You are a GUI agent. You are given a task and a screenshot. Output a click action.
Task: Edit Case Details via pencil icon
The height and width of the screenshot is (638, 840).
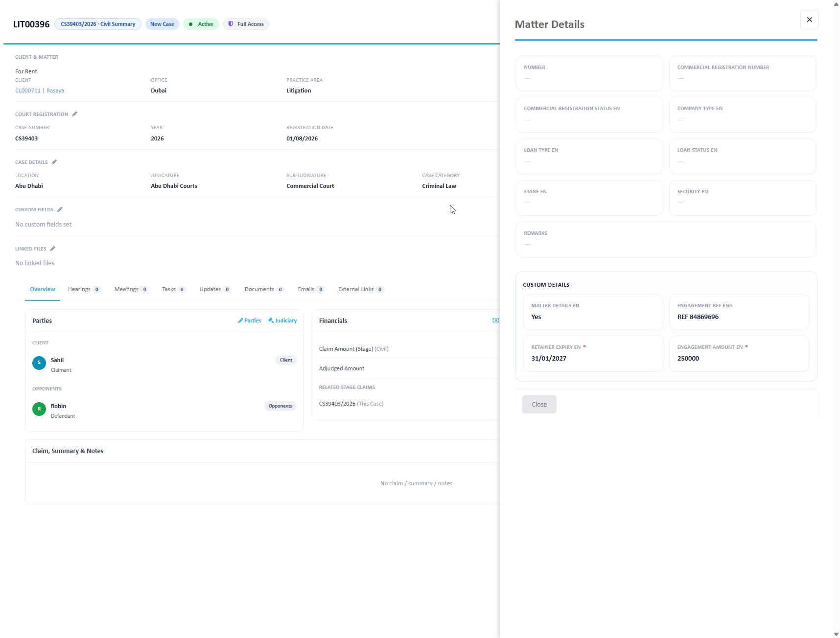pos(54,162)
